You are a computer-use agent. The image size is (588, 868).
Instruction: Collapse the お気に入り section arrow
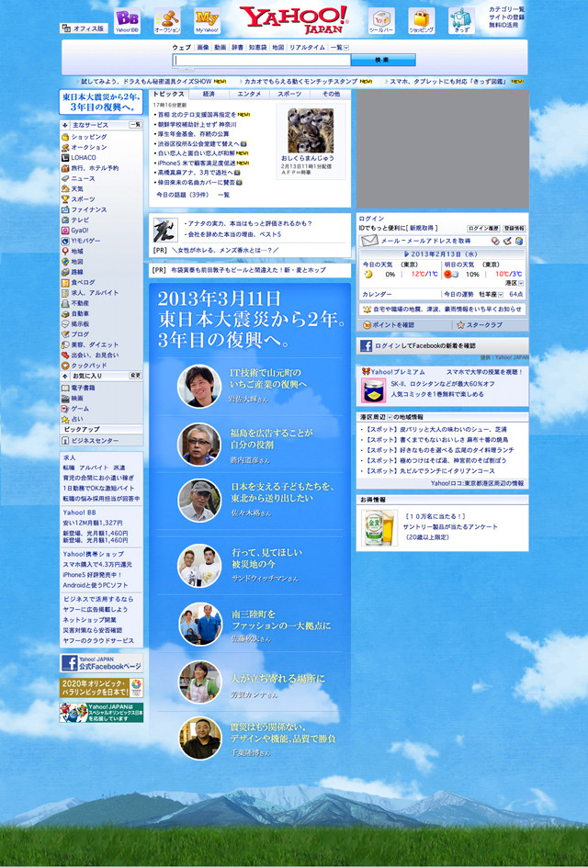pyautogui.click(x=65, y=376)
